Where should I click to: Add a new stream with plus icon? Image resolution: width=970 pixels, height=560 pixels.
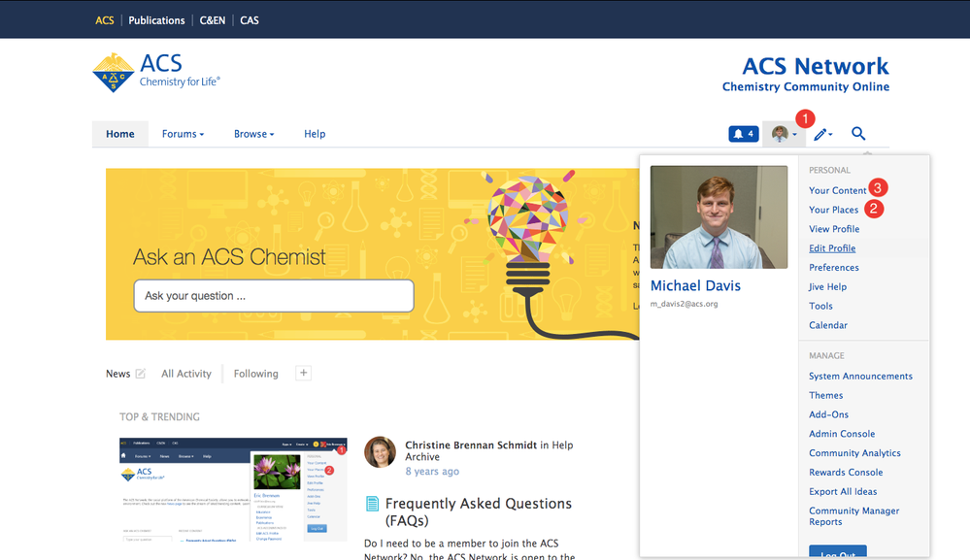pyautogui.click(x=303, y=374)
